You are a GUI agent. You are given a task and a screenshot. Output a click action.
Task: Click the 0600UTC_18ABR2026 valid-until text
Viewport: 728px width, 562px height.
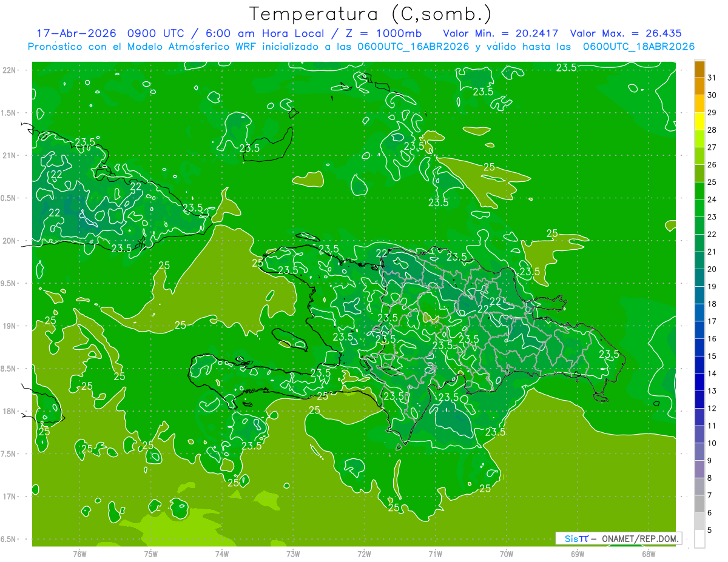pos(639,47)
